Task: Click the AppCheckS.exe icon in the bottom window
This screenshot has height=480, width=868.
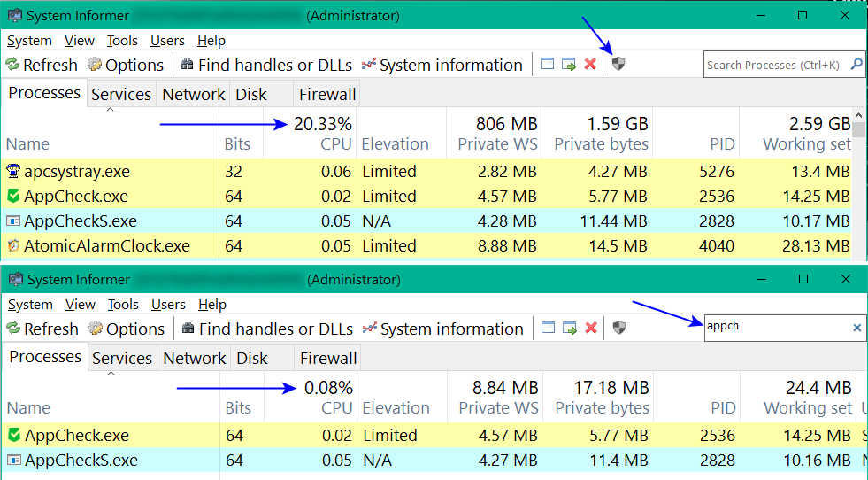Action: pos(14,460)
